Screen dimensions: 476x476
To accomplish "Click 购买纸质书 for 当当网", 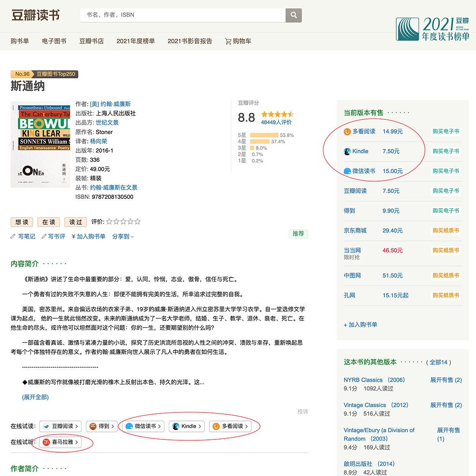I will pyautogui.click(x=446, y=250).
